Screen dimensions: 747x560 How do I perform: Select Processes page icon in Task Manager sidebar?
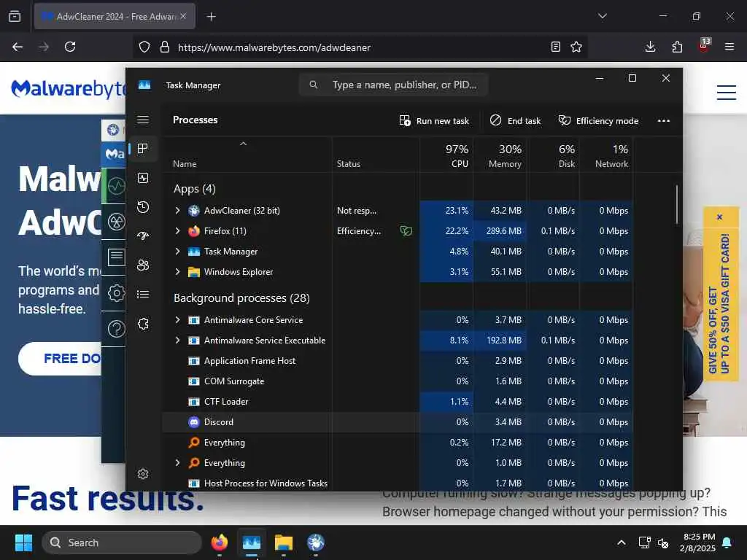143,149
